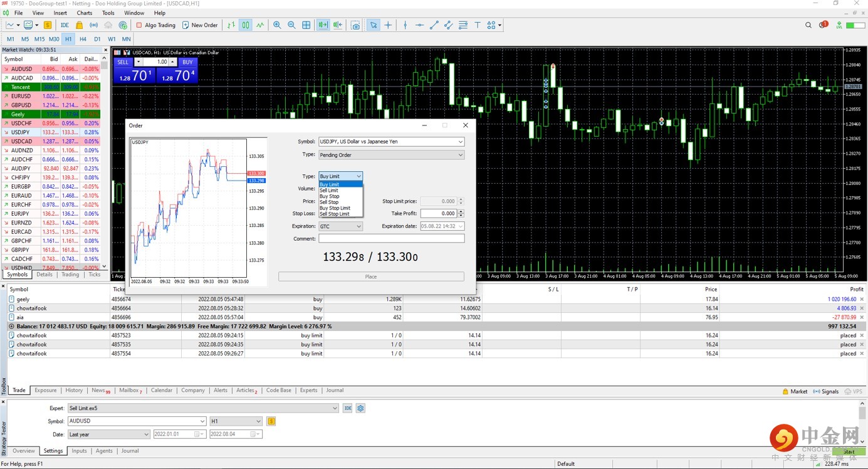
Task: Select the text label tool
Action: coord(477,25)
